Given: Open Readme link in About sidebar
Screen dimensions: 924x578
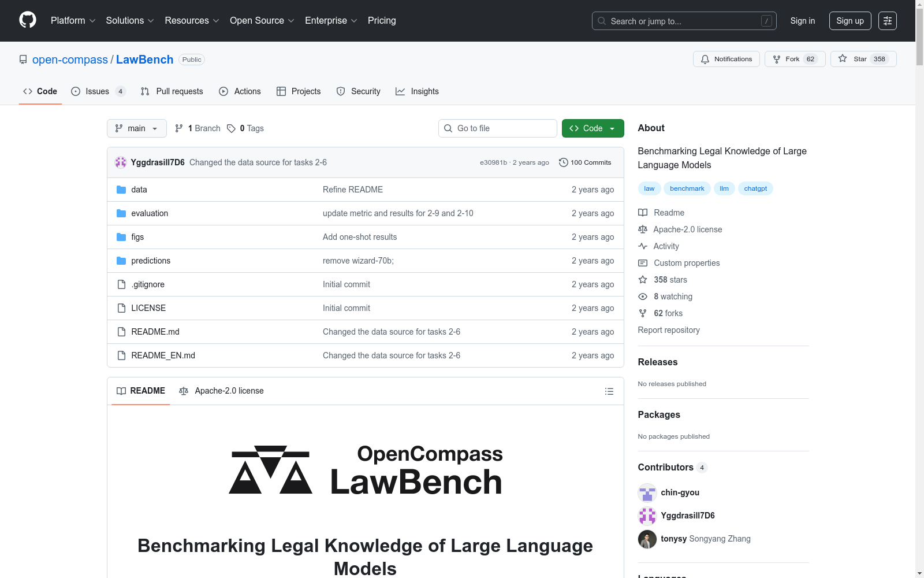Looking at the screenshot, I should click(x=661, y=213).
